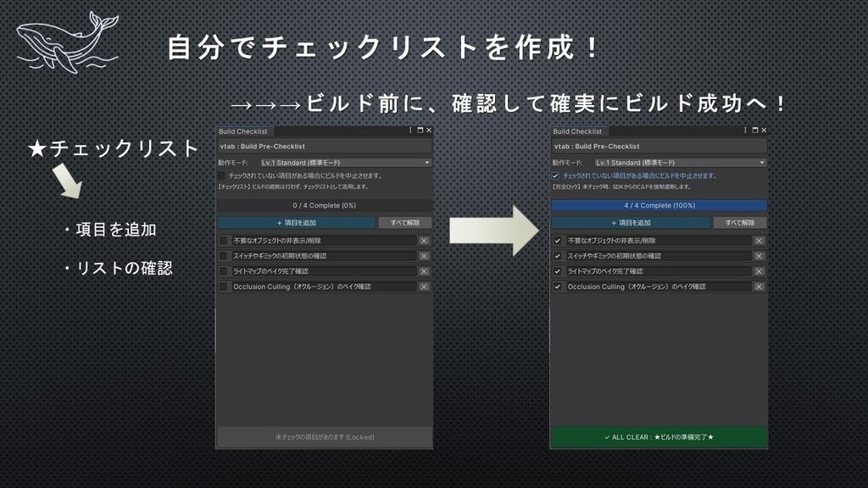Remove 不要なオブジェクトの非表示/削除 item in right window
This screenshot has width=868, height=488.
pyautogui.click(x=759, y=241)
